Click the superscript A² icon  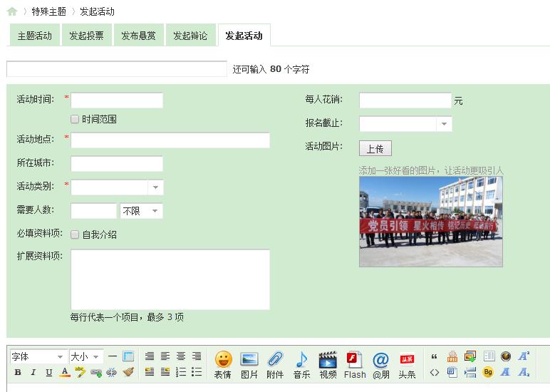pos(524,356)
